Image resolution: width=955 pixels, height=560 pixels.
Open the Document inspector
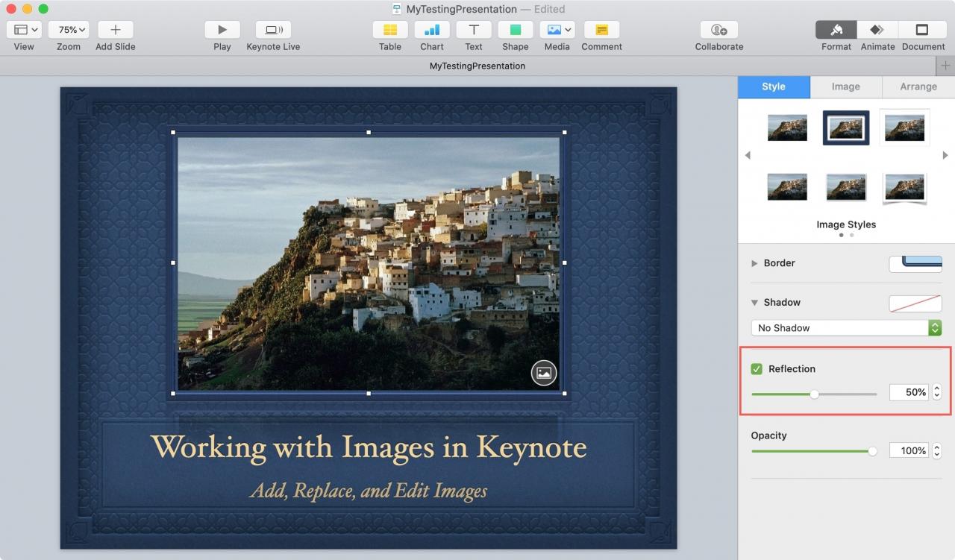[922, 30]
